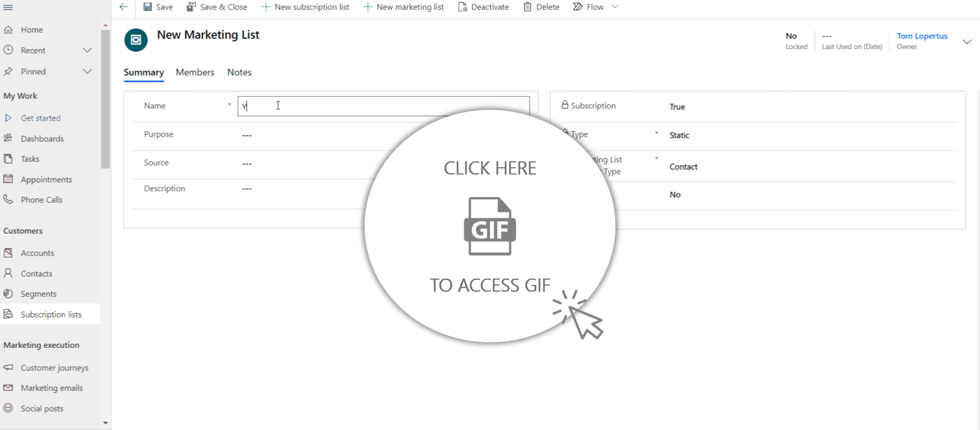This screenshot has height=430, width=980.
Task: Open Phone Calls in the sidebar
Action: click(42, 200)
